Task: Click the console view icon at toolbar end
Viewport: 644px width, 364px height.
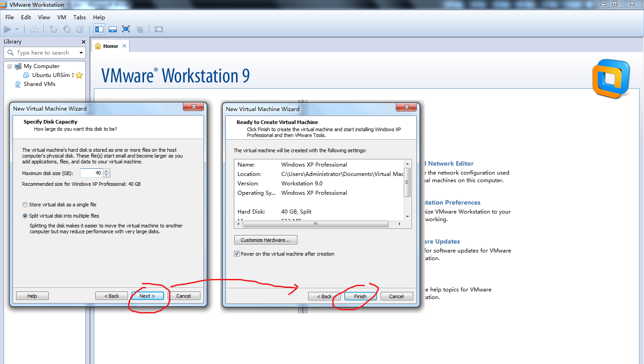Action: [x=159, y=29]
